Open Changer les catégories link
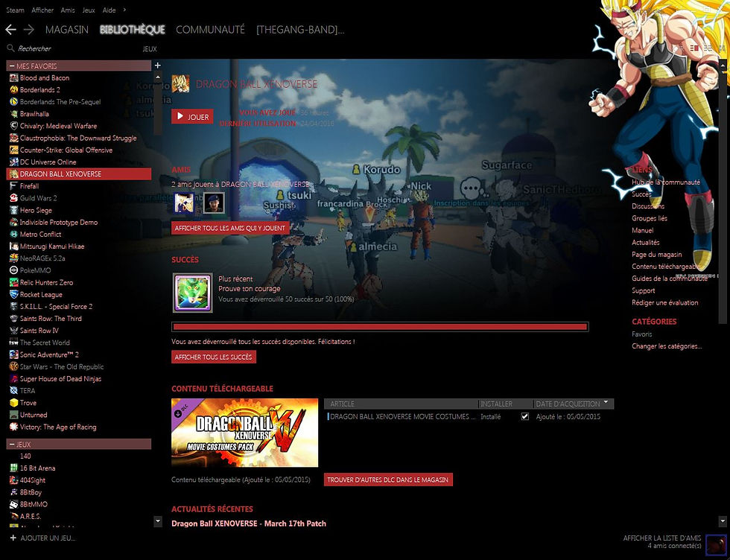 click(x=667, y=346)
